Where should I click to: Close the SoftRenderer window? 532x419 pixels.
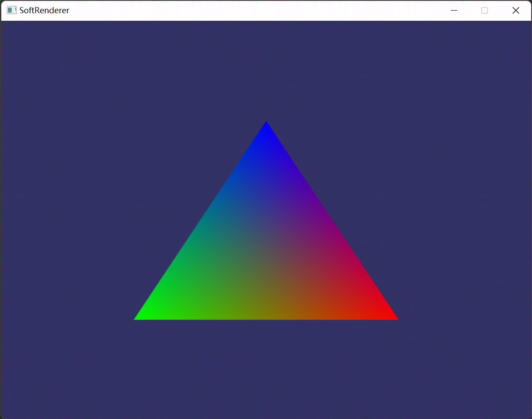click(x=516, y=10)
